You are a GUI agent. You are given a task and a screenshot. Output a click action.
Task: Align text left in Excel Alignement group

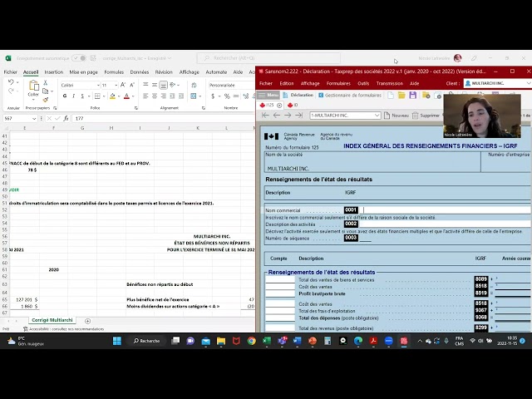pos(145,96)
